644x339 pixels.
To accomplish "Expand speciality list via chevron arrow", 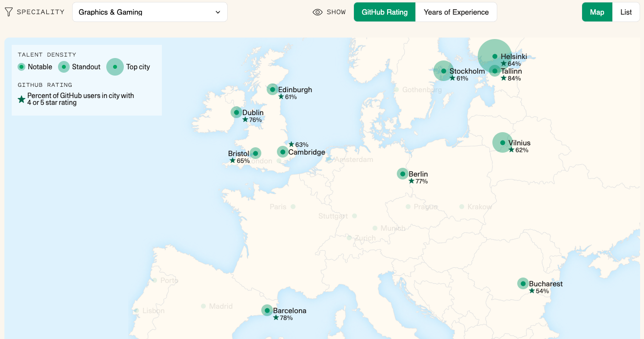I will pos(218,12).
